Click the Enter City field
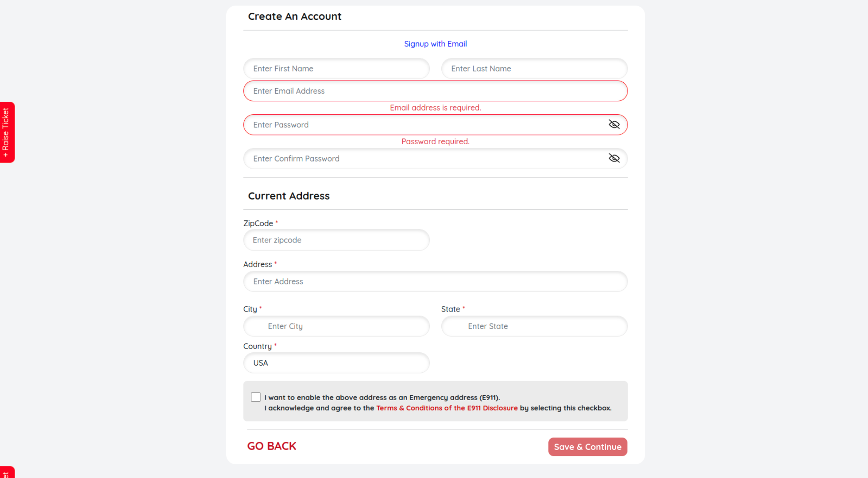Viewport: 868px width, 478px height. [336, 326]
